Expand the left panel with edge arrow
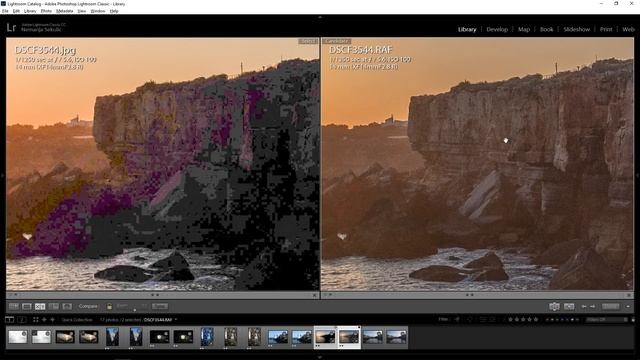The width and height of the screenshot is (640, 360). click(x=2, y=176)
